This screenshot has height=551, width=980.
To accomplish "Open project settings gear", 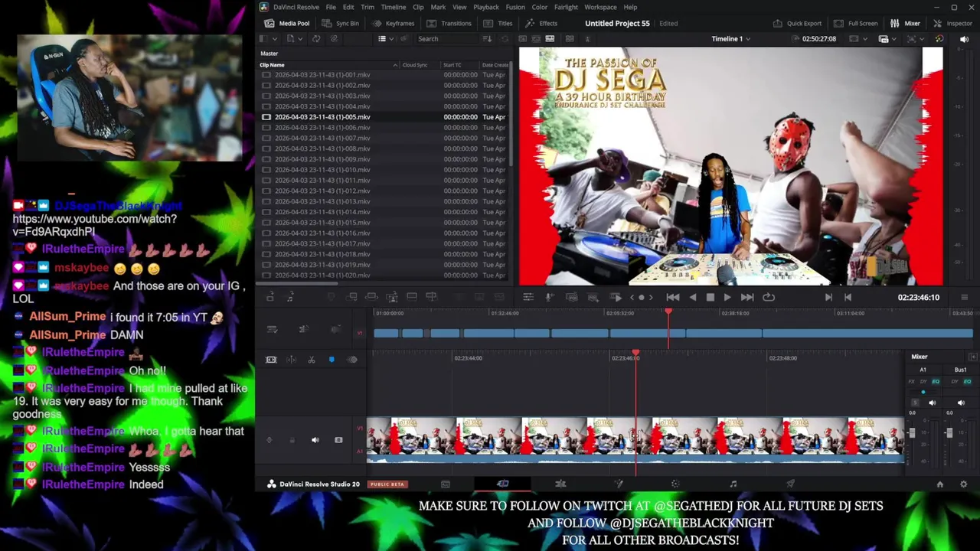I will pos(964,484).
